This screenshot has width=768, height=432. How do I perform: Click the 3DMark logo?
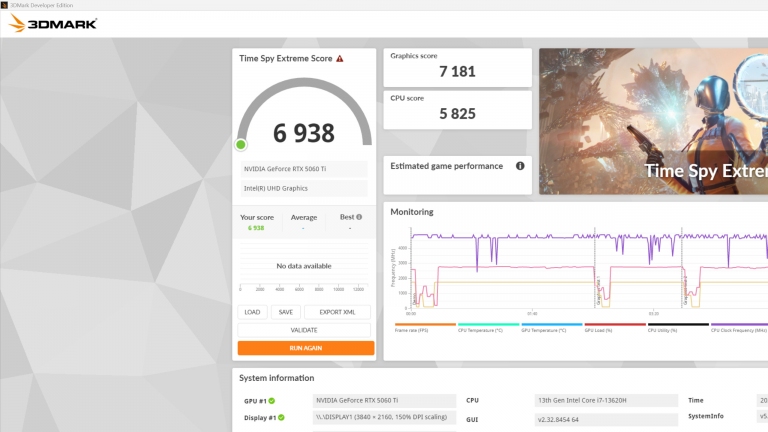53,23
